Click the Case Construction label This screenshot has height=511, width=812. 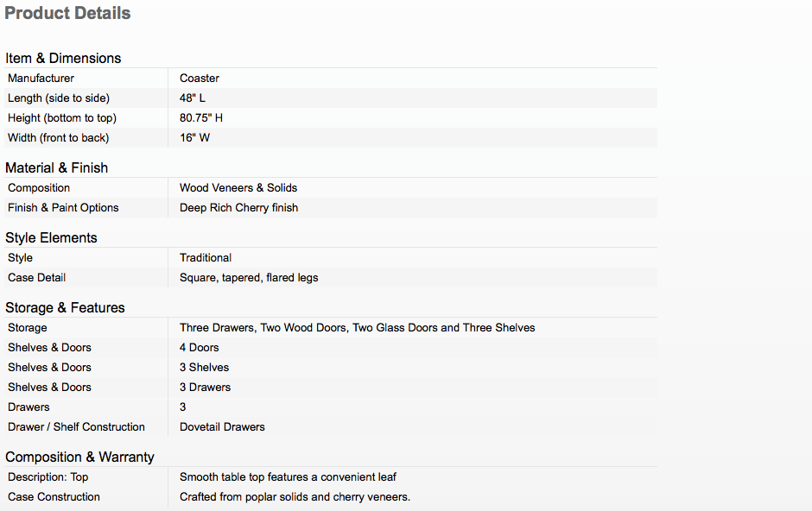point(54,496)
